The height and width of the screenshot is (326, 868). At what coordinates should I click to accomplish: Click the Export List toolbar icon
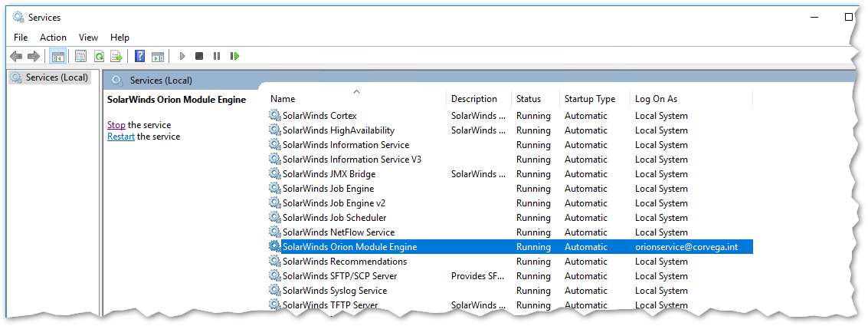click(x=116, y=56)
